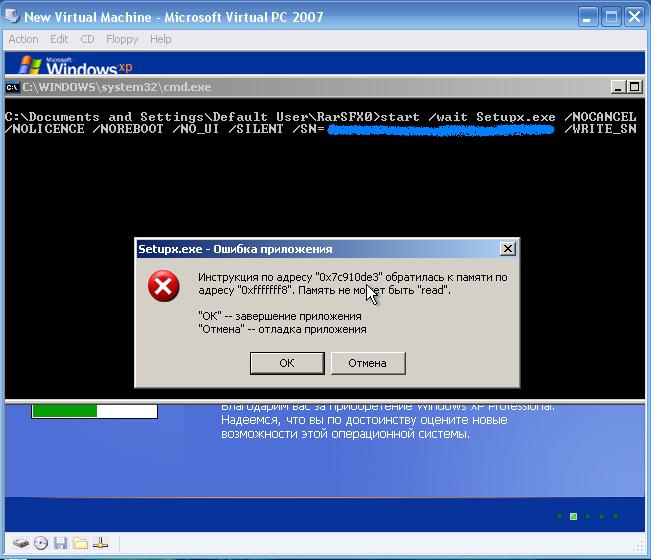Image resolution: width=651 pixels, height=560 pixels.
Task: Close the Setupx.exe error dialog
Action: pos(507,249)
